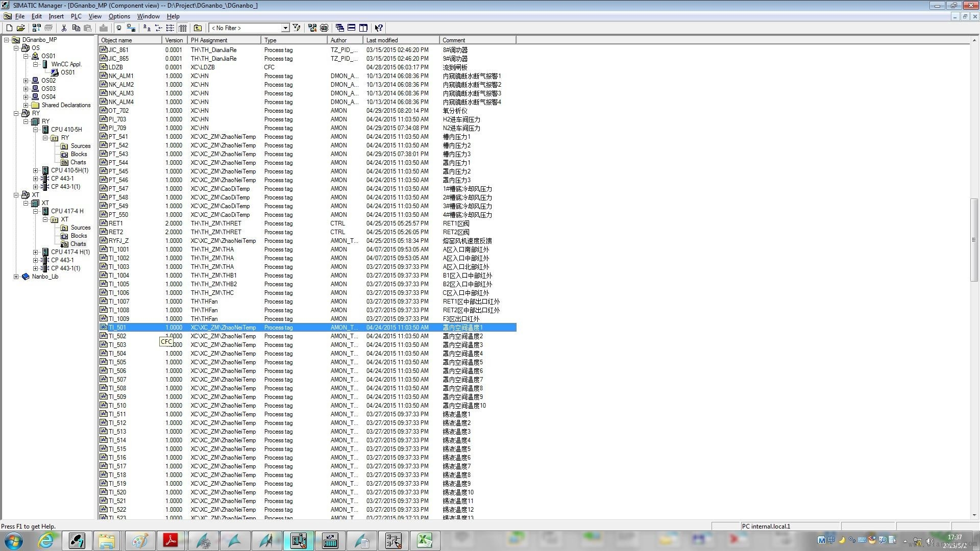Open the Edit menu
The width and height of the screenshot is (980, 551).
[37, 16]
